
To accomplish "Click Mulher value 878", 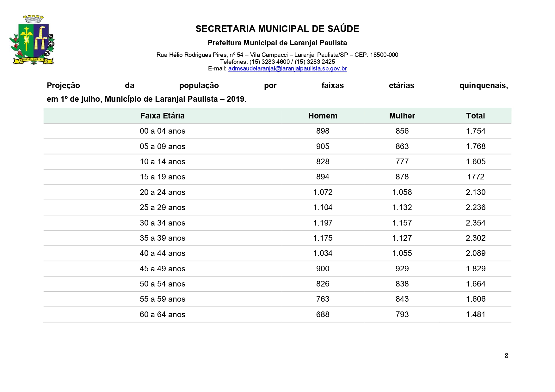I will pyautogui.click(x=402, y=177).
